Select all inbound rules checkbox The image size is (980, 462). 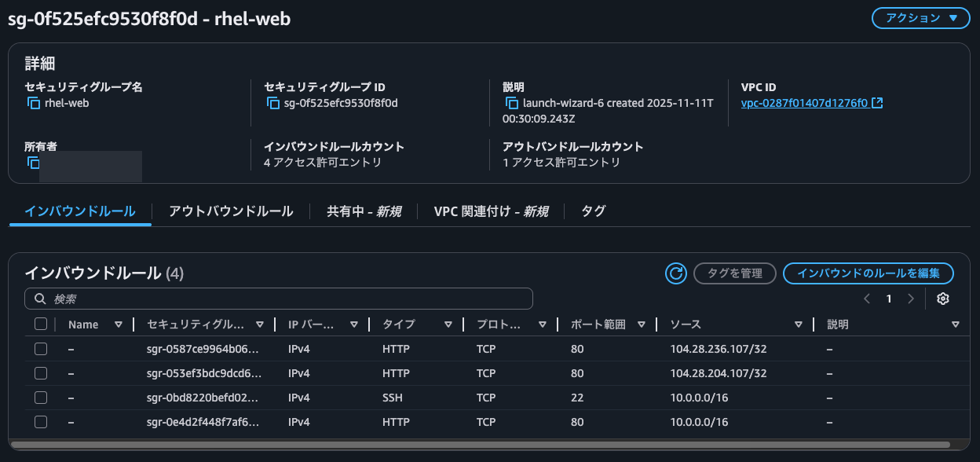coord(41,324)
